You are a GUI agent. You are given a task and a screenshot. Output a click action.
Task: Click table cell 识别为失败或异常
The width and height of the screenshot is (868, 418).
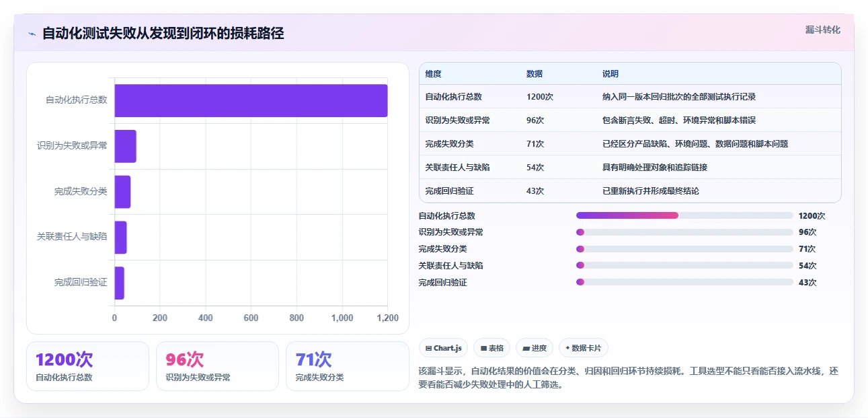[x=458, y=120]
